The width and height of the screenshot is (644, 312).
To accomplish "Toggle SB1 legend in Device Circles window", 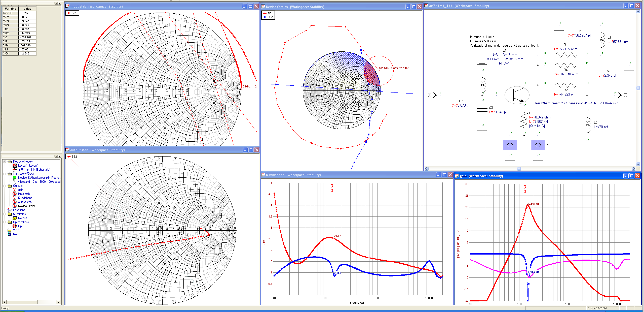I will 268,13.
